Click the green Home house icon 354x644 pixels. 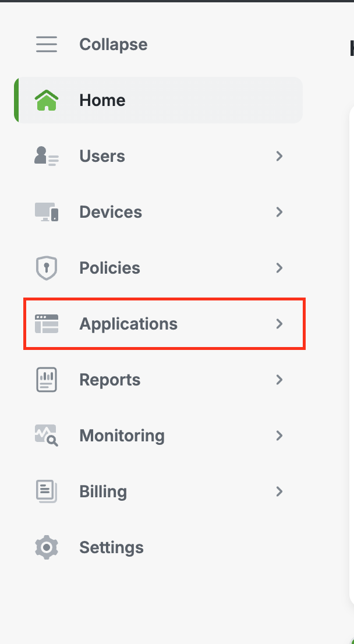coord(47,100)
